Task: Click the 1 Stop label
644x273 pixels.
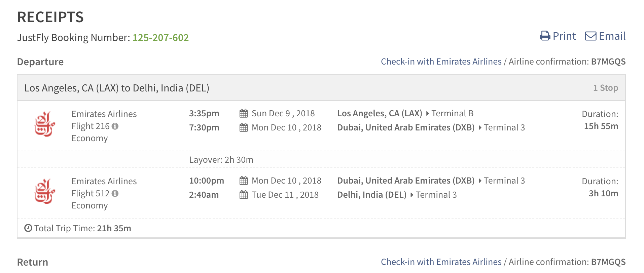Action: click(x=606, y=88)
